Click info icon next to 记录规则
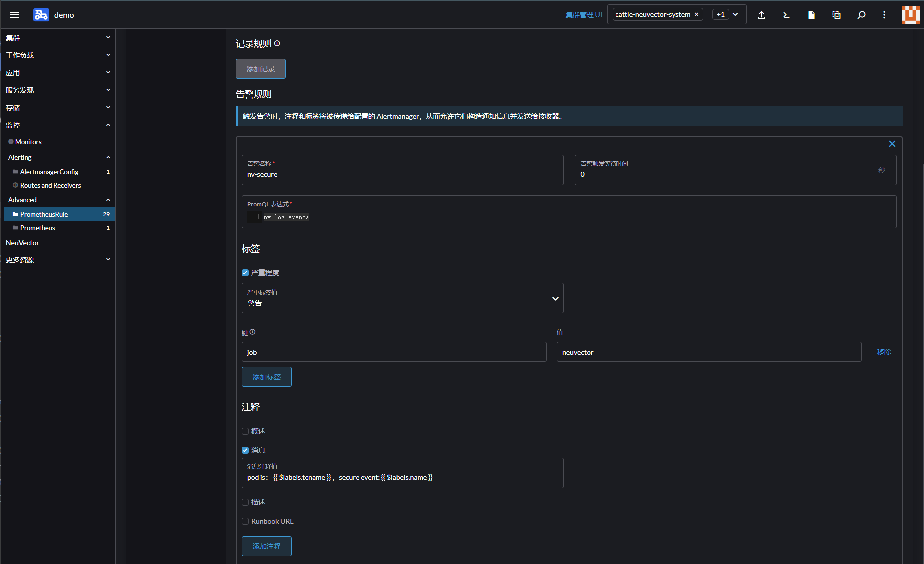The width and height of the screenshot is (924, 564). pos(277,43)
